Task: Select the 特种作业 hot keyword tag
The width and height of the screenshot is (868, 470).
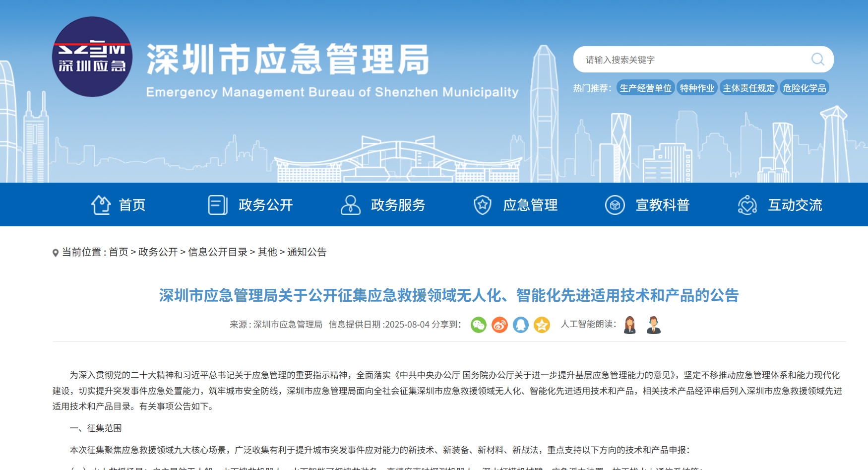Action: pyautogui.click(x=697, y=88)
